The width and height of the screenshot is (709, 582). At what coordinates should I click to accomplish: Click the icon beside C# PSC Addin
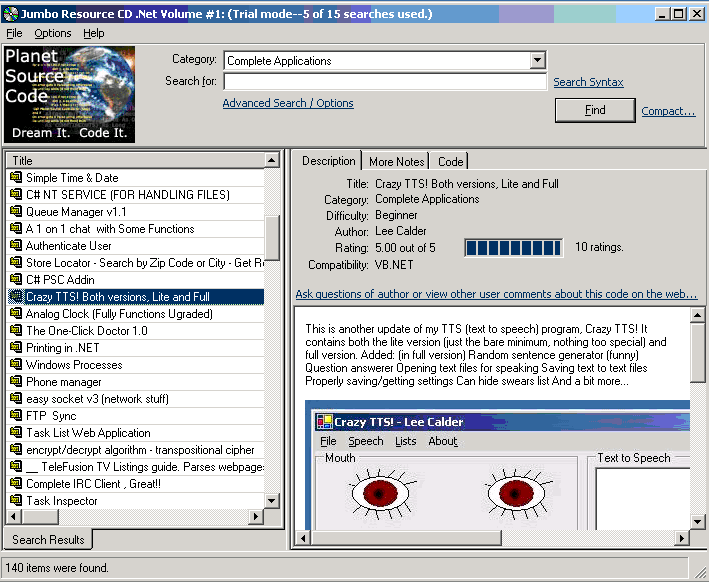16,279
